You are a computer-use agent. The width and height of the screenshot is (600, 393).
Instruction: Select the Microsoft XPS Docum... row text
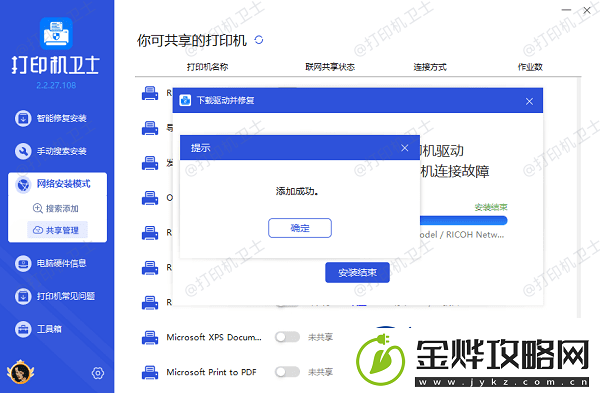pyautogui.click(x=214, y=337)
